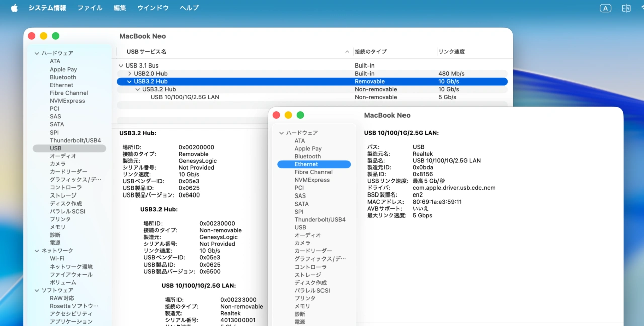Collapse the ハードウェア section in left sidebar
The height and width of the screenshot is (326, 644).
click(x=37, y=53)
